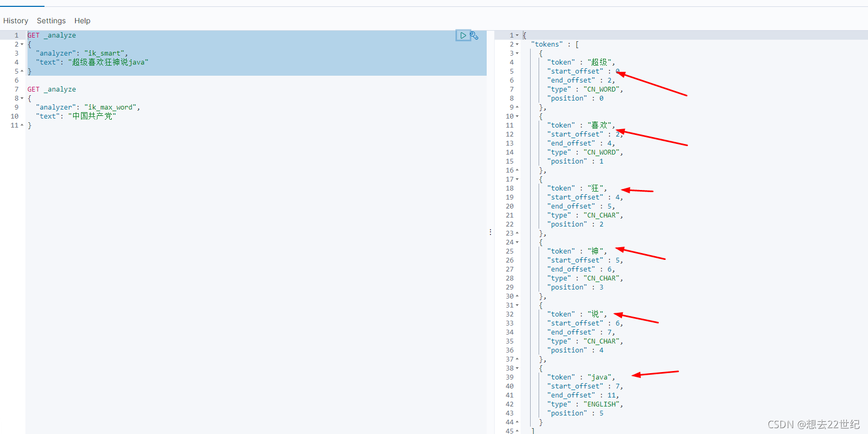Image resolution: width=868 pixels, height=434 pixels.
Task: Collapse token object fold at line 10
Action: [517, 116]
